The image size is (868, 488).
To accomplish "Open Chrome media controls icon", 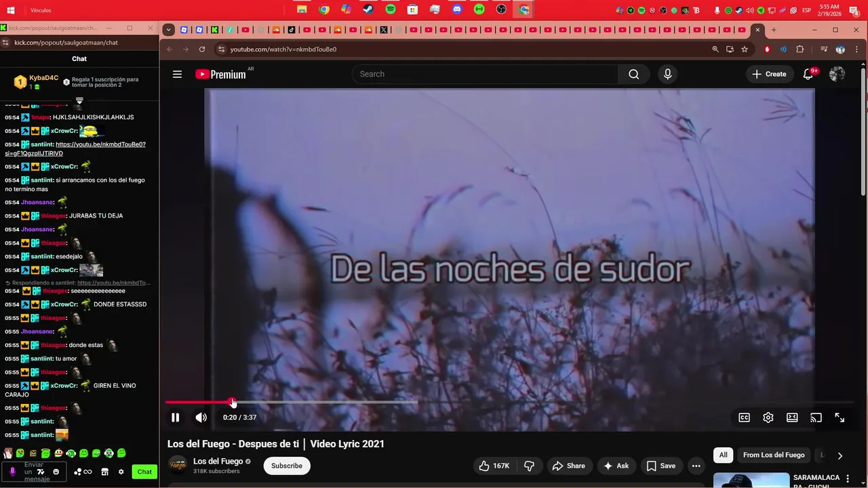I will [x=824, y=49].
